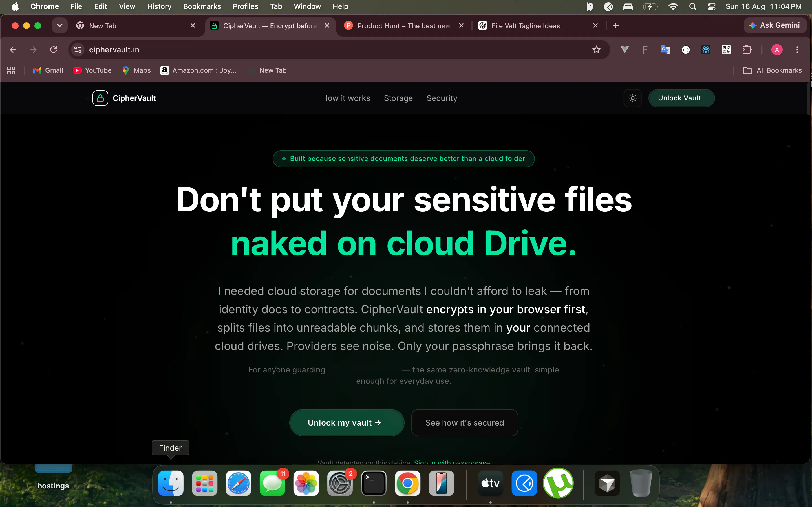Open a new tab with the plus button
812x507 pixels.
click(615, 25)
